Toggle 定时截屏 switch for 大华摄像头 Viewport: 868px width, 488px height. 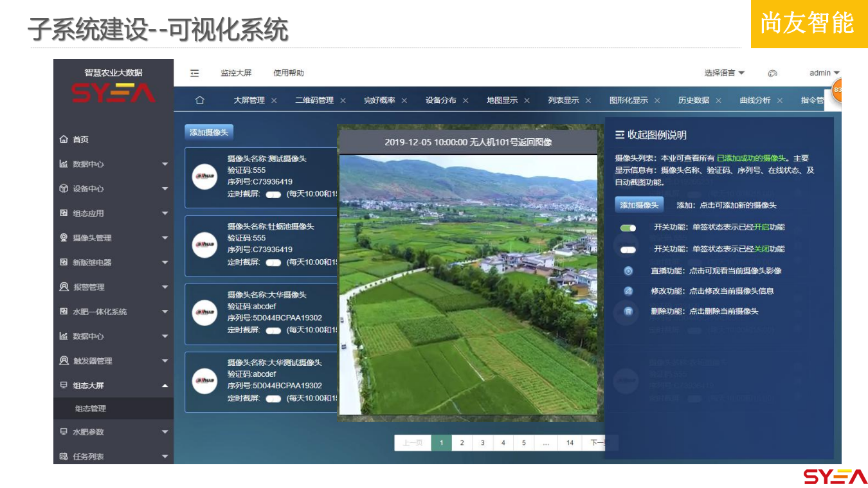coord(273,330)
